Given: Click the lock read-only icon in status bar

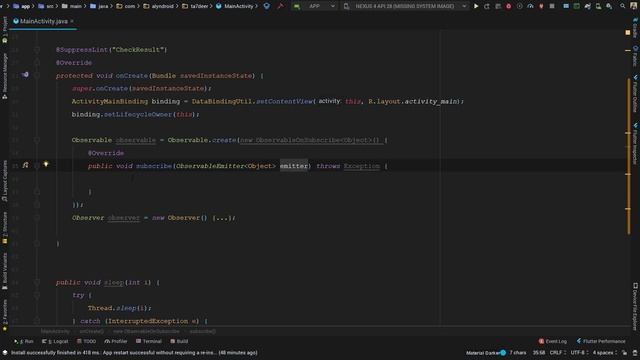Looking at the screenshot, I should click(x=624, y=353).
